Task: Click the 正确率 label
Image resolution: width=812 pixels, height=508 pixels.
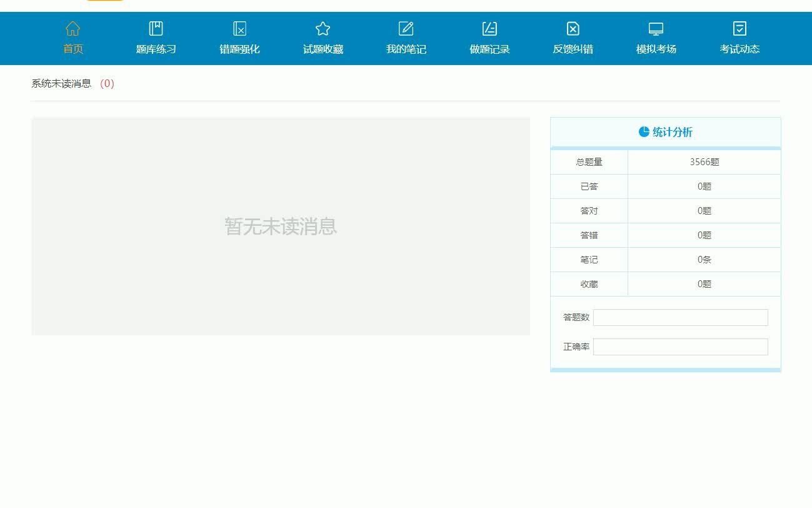Action: click(576, 347)
